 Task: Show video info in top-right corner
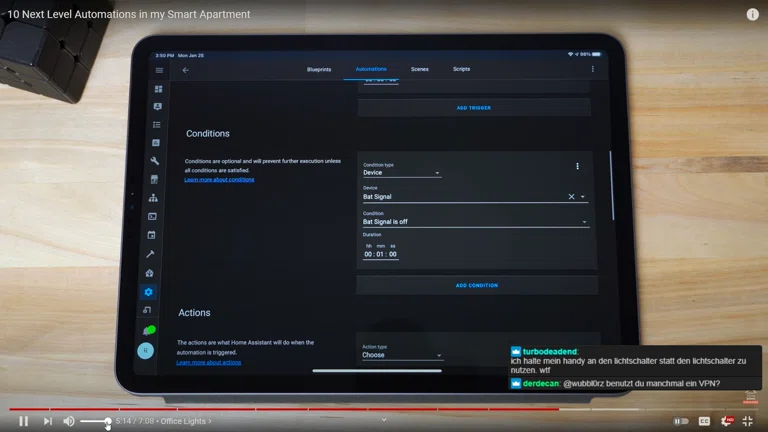(752, 14)
